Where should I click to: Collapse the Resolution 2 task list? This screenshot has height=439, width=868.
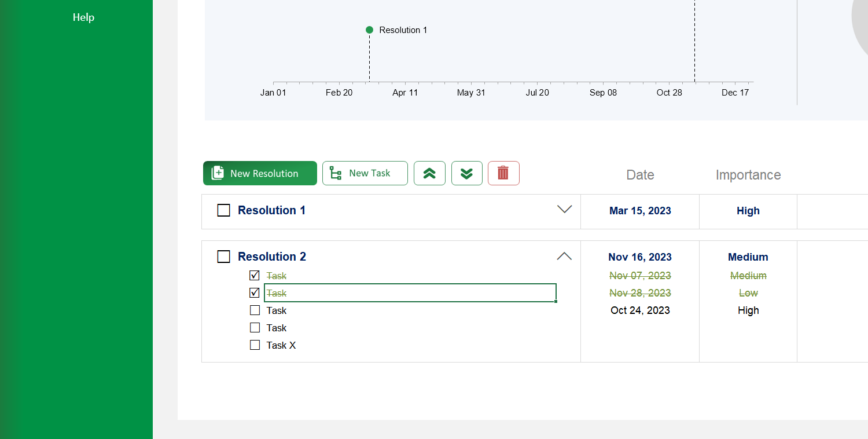564,255
